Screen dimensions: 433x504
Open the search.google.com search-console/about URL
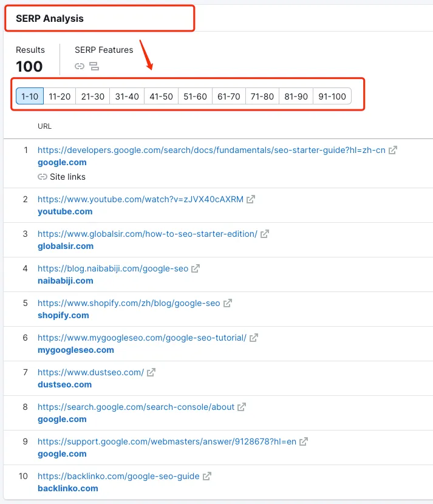(x=136, y=407)
